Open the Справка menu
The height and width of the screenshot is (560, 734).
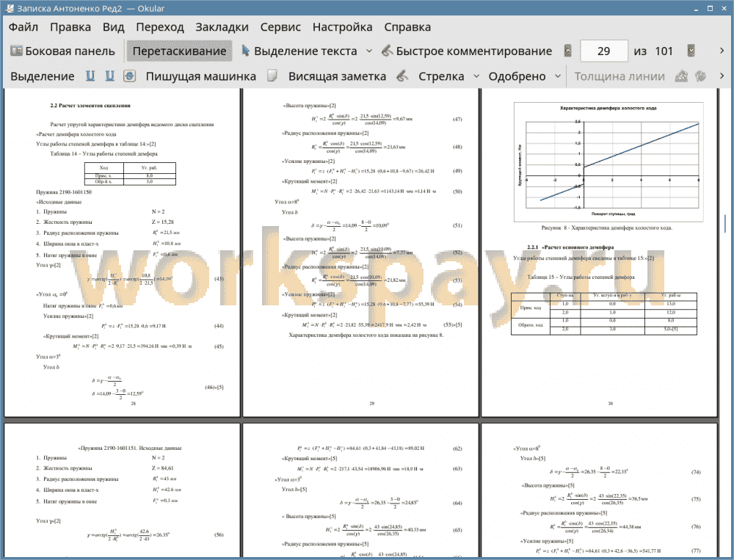[x=407, y=27]
